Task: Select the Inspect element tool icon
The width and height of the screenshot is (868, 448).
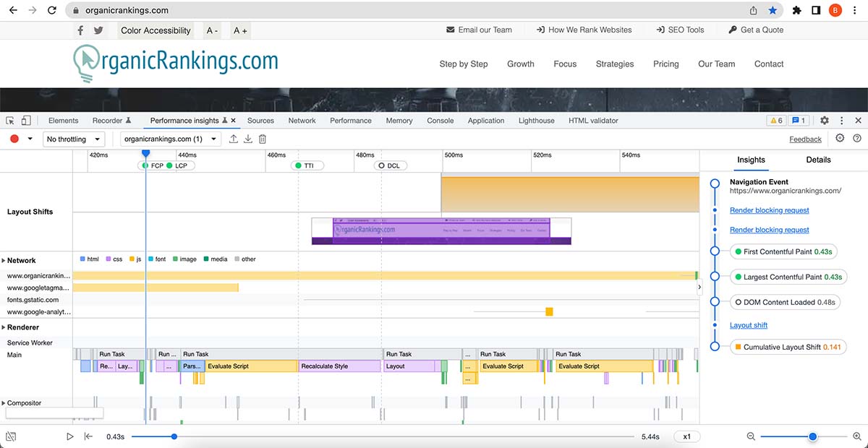Action: coord(9,120)
